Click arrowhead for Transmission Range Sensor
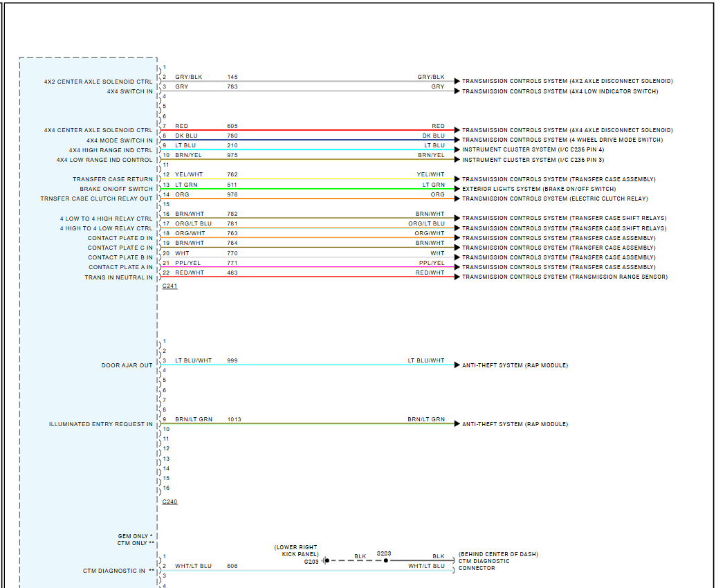The width and height of the screenshot is (725, 588). [457, 277]
